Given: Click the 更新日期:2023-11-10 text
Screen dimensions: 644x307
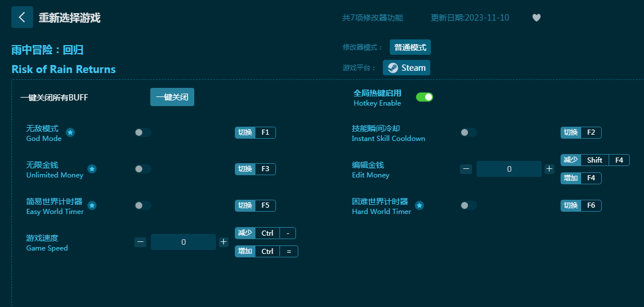Looking at the screenshot, I should pyautogui.click(x=470, y=18).
